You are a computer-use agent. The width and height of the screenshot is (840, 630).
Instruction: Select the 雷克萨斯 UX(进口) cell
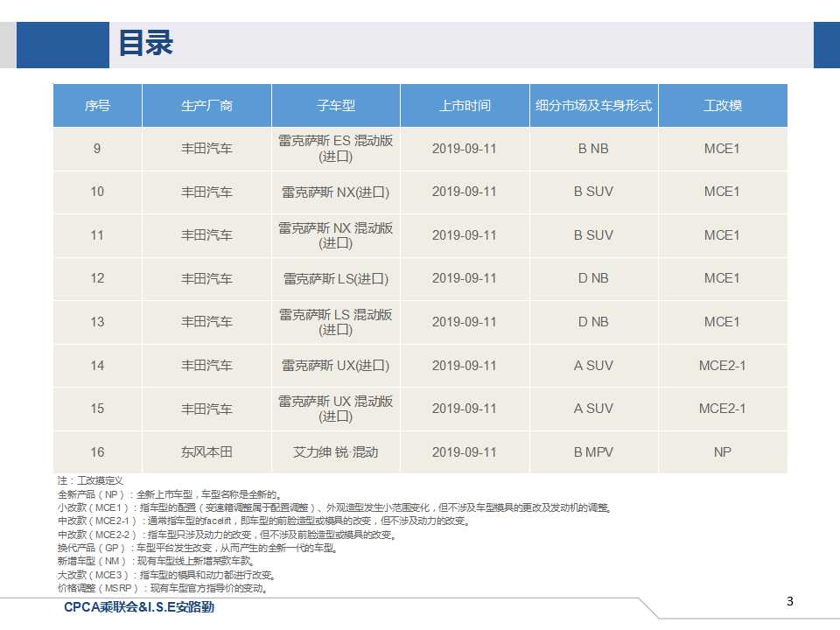tap(336, 366)
